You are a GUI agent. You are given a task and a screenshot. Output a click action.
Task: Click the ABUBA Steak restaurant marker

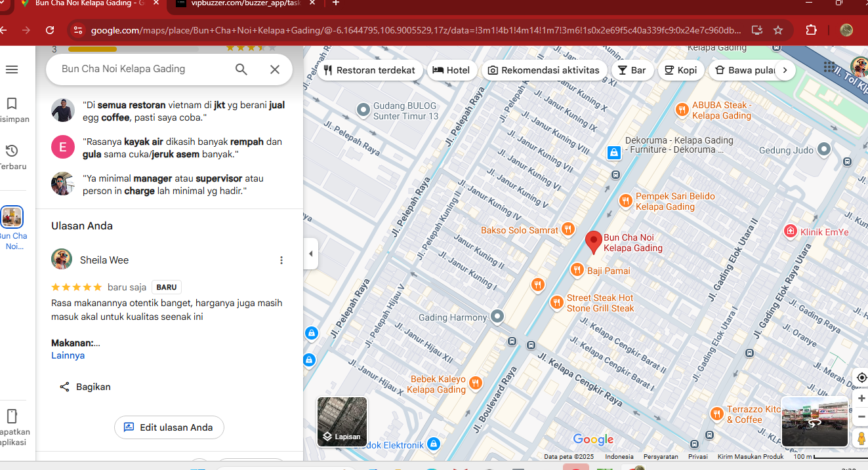point(682,109)
